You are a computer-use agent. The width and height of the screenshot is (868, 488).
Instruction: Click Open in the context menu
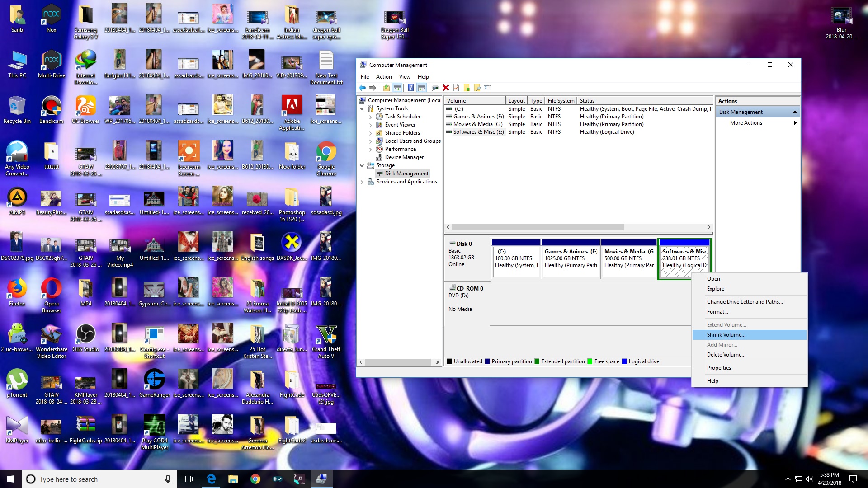[x=749, y=279]
